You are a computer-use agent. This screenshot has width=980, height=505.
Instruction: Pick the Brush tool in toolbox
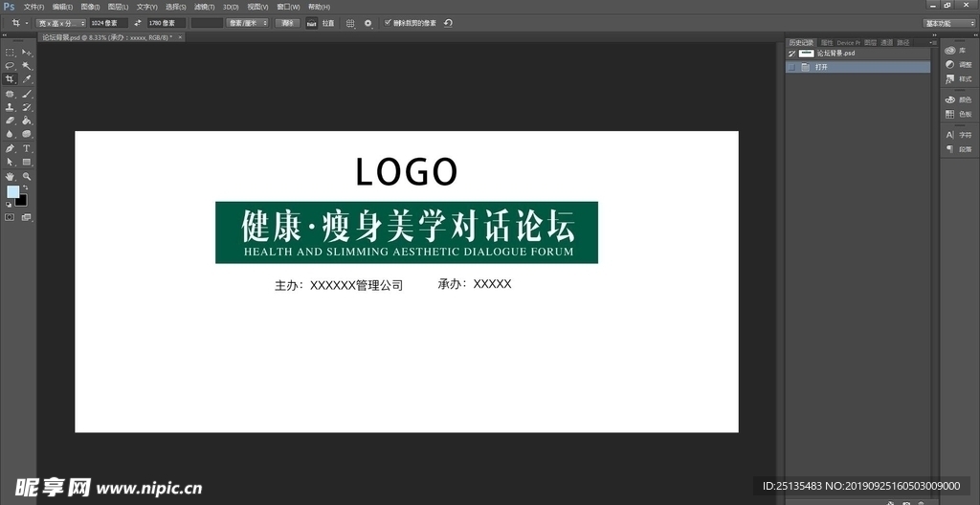pyautogui.click(x=27, y=94)
